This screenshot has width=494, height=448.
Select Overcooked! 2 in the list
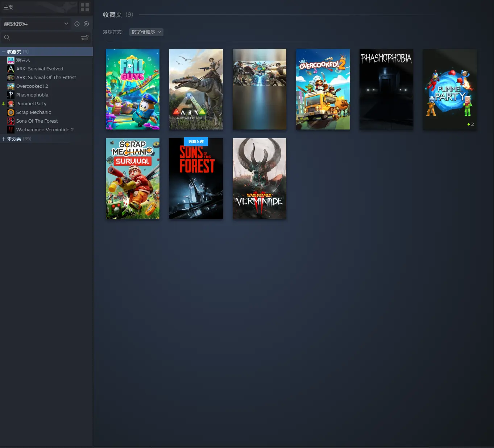tap(46, 86)
